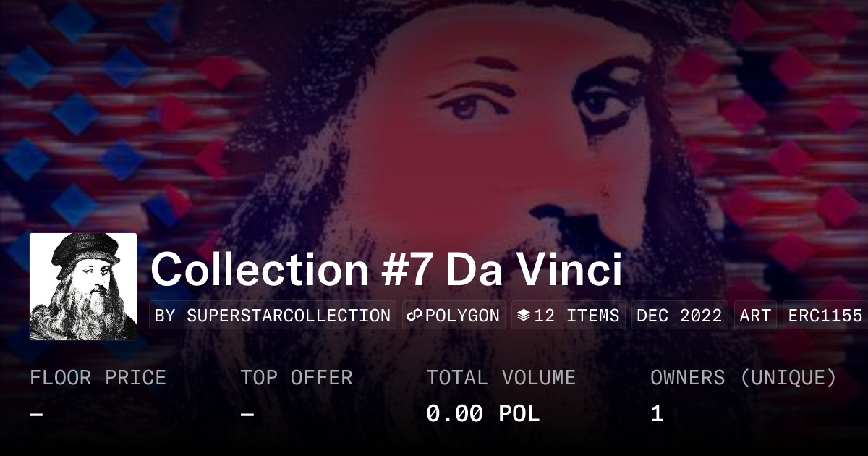This screenshot has height=456, width=868.
Task: Click the SUPERSTARCOLLECTION creator name text
Action: tap(288, 316)
